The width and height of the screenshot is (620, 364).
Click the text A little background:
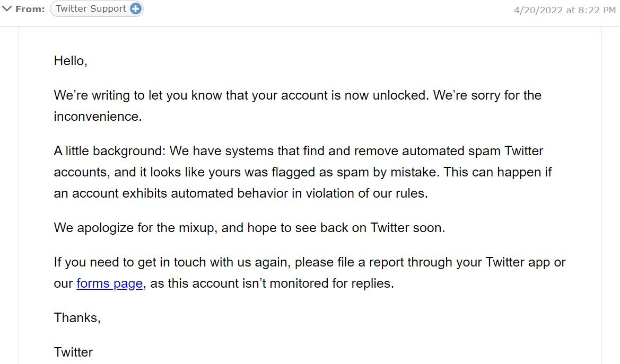click(x=110, y=151)
